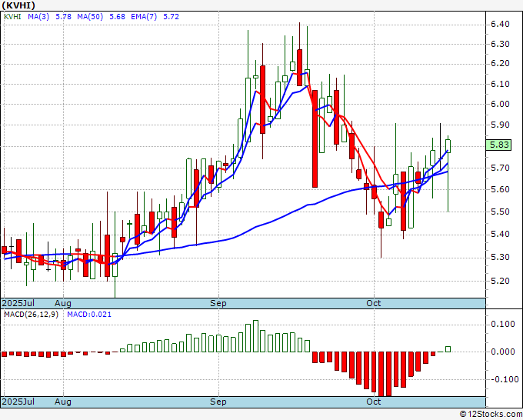Click the 5.90 price axis label
Image resolution: width=523 pixels, height=420 pixels.
[x=500, y=125]
